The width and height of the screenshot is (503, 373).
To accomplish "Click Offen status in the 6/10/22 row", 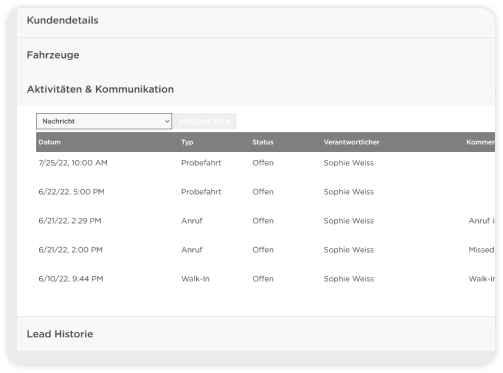I will (x=263, y=279).
